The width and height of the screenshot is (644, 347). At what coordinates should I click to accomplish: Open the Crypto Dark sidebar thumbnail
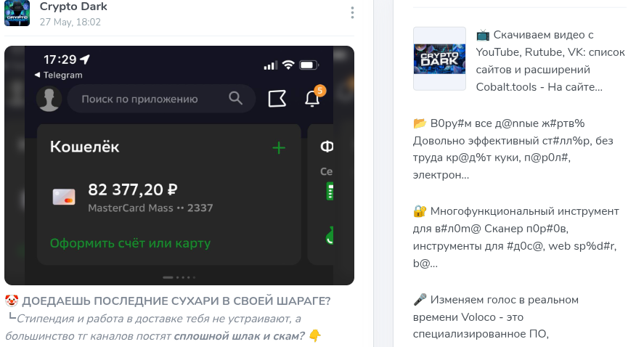click(439, 59)
